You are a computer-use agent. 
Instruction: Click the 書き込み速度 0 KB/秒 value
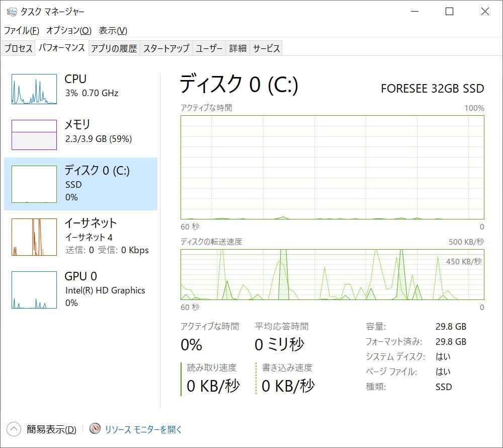pyautogui.click(x=288, y=386)
